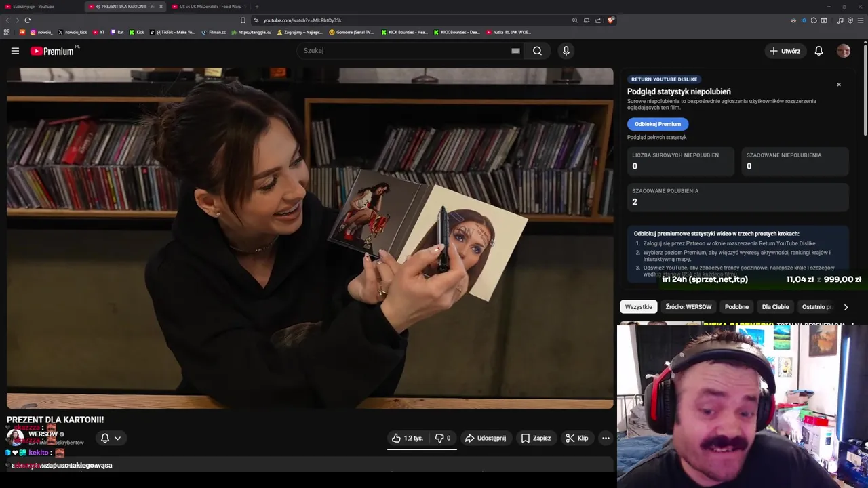Click the Odblokuj Premium button
Viewport: 868px width, 488px height.
tap(658, 124)
